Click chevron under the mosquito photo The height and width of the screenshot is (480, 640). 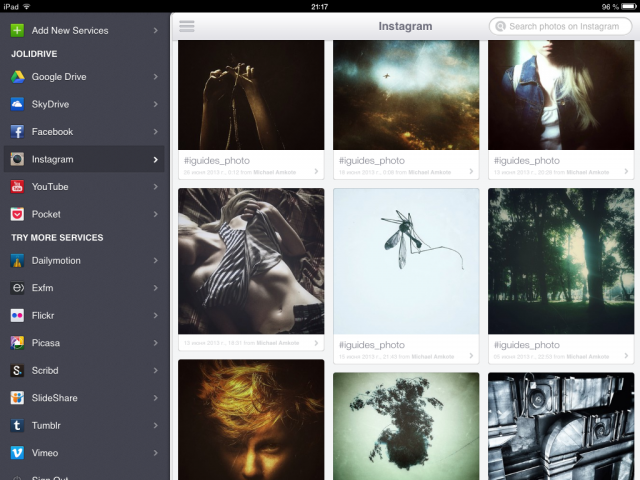click(471, 356)
